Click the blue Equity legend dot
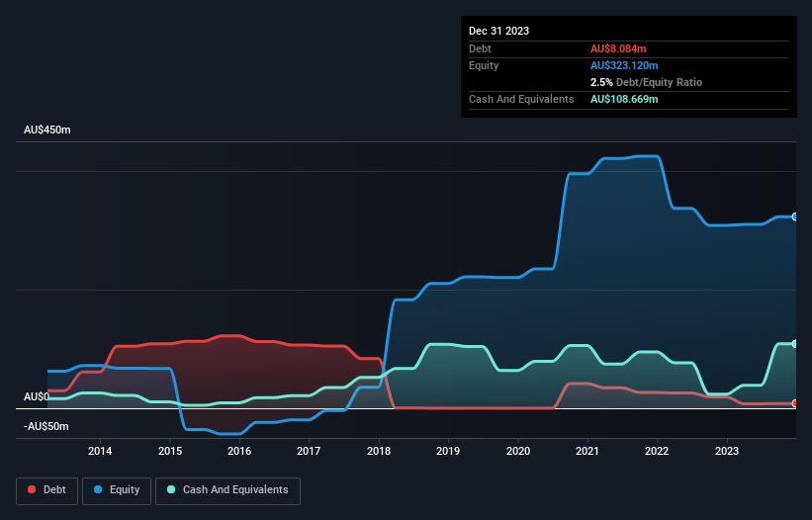This screenshot has width=812, height=520. click(x=98, y=489)
